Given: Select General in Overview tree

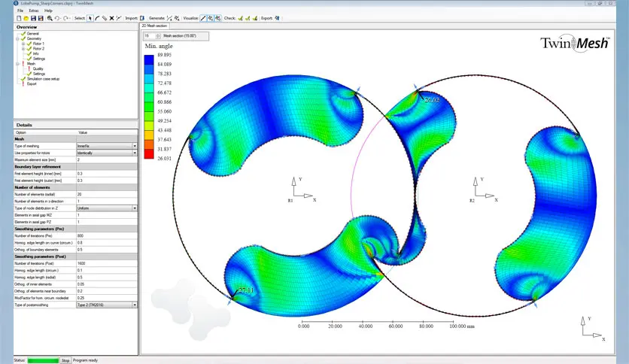Looking at the screenshot, I should pyautogui.click(x=33, y=34).
